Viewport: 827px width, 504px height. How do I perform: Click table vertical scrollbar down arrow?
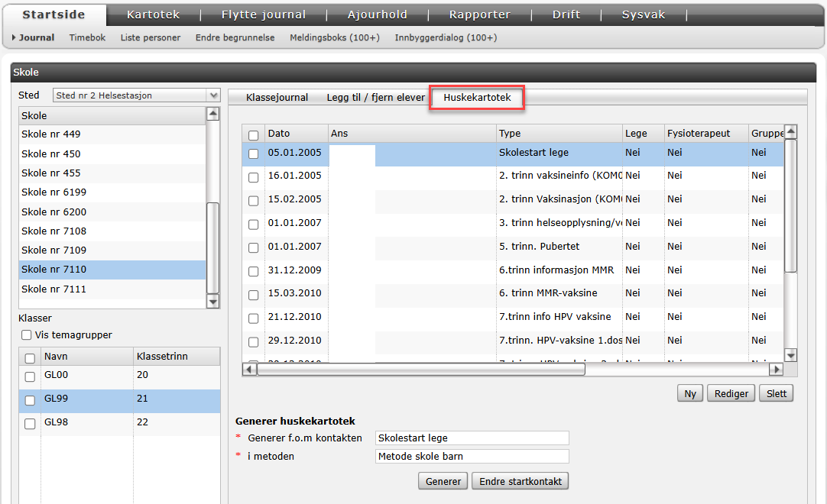pos(791,355)
